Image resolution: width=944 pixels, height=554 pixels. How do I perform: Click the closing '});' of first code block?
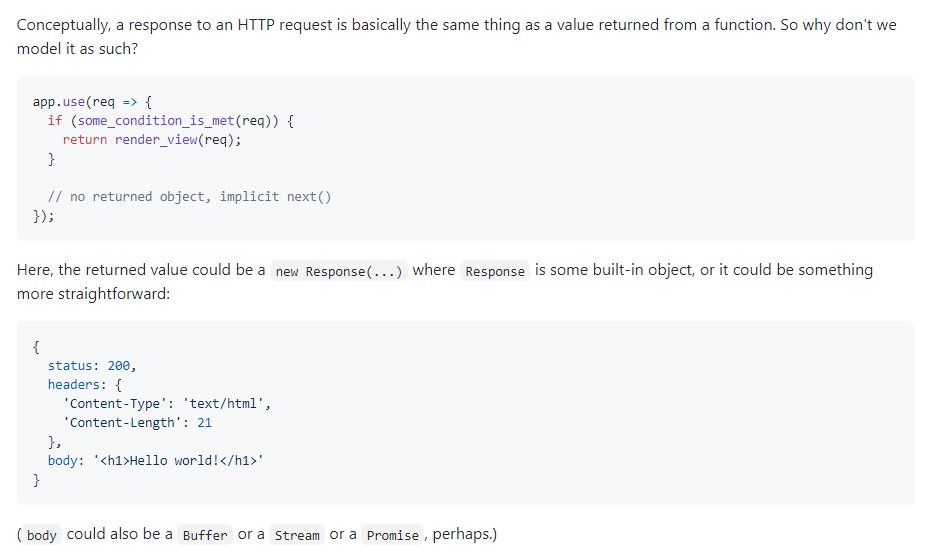(x=43, y=216)
